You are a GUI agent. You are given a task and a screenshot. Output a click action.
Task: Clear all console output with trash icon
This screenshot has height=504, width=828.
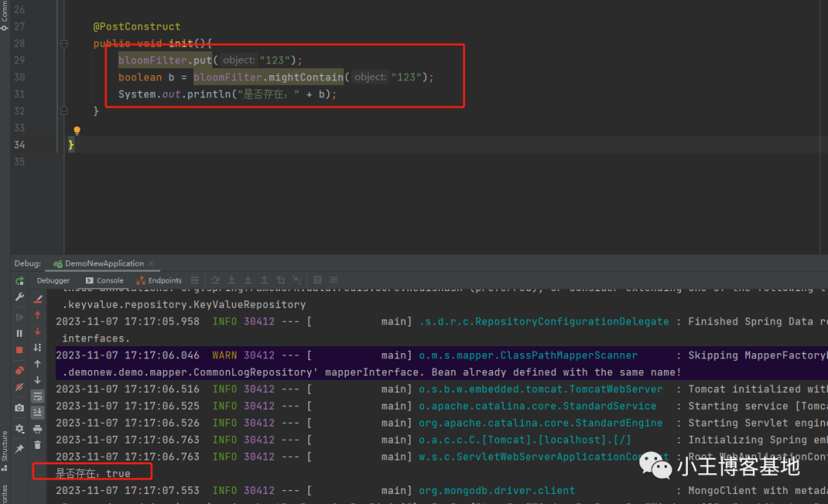38,445
